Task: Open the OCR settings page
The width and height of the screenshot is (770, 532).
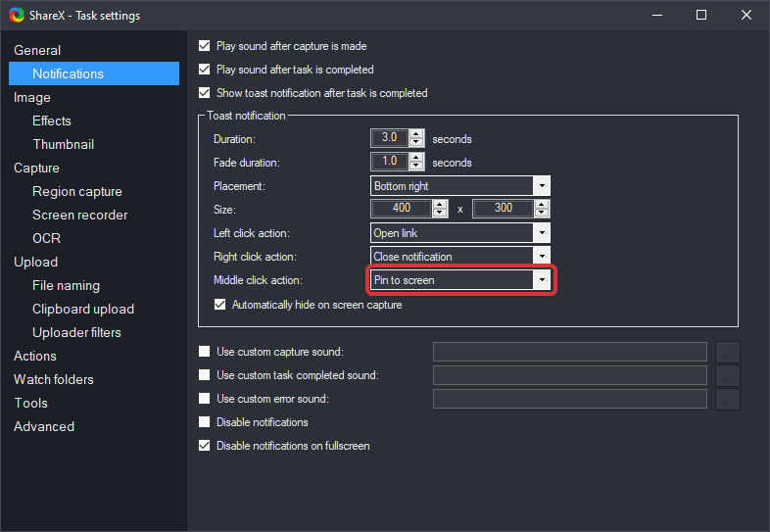Action: pyautogui.click(x=47, y=238)
